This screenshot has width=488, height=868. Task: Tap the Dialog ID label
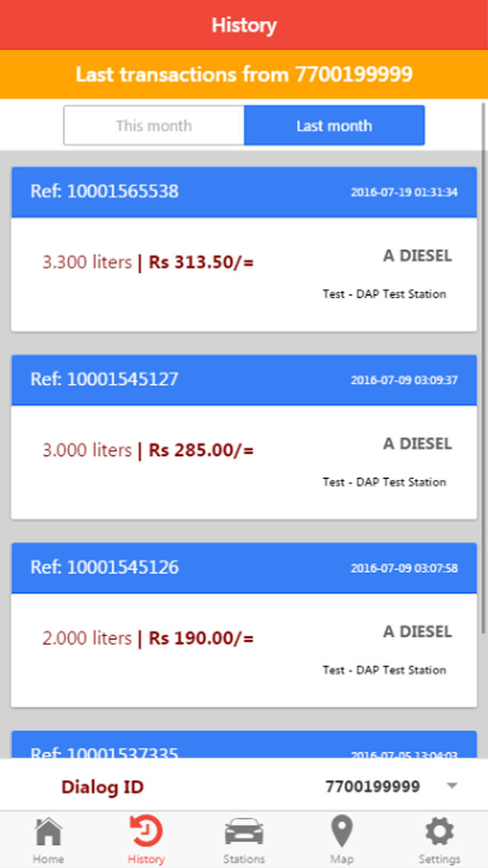102,785
